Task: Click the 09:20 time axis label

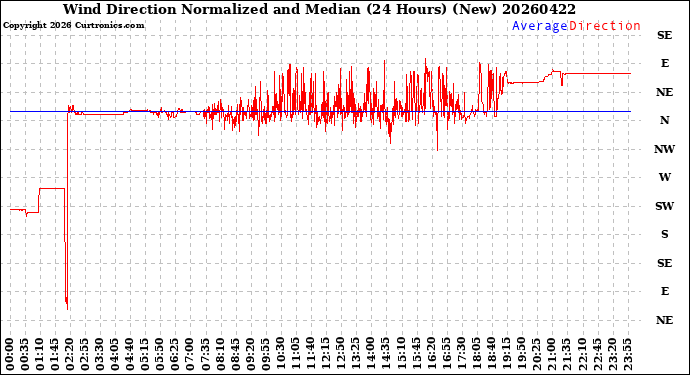Action: click(x=251, y=354)
